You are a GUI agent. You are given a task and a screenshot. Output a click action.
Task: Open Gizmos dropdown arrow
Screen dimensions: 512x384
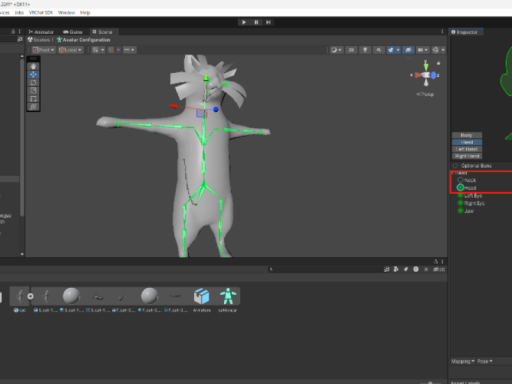pyautogui.click(x=443, y=50)
